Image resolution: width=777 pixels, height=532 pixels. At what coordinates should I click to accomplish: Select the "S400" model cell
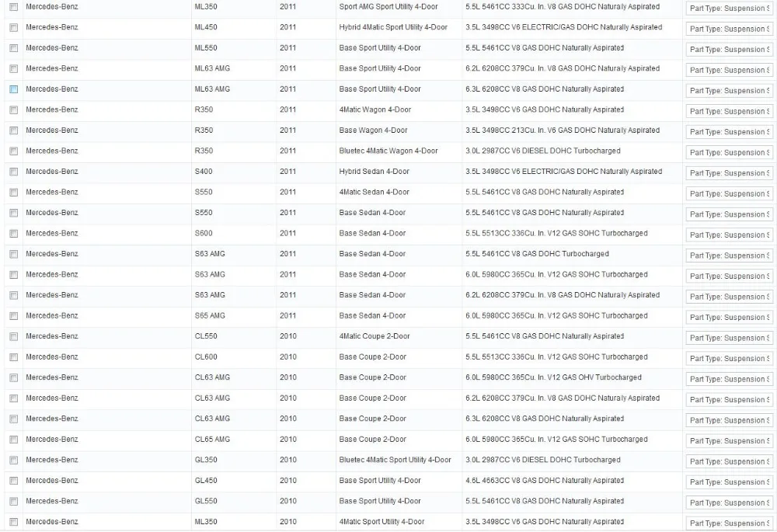click(203, 172)
